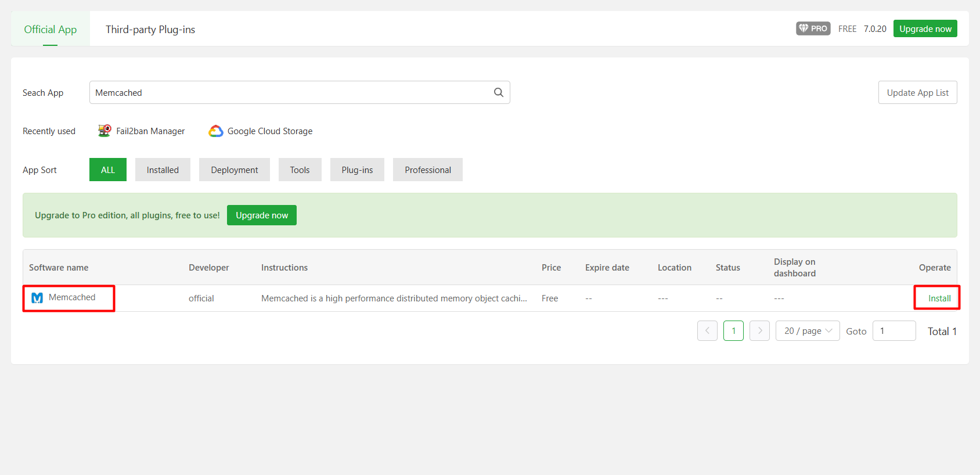Image resolution: width=980 pixels, height=475 pixels.
Task: Click Operate column header
Action: [935, 268]
